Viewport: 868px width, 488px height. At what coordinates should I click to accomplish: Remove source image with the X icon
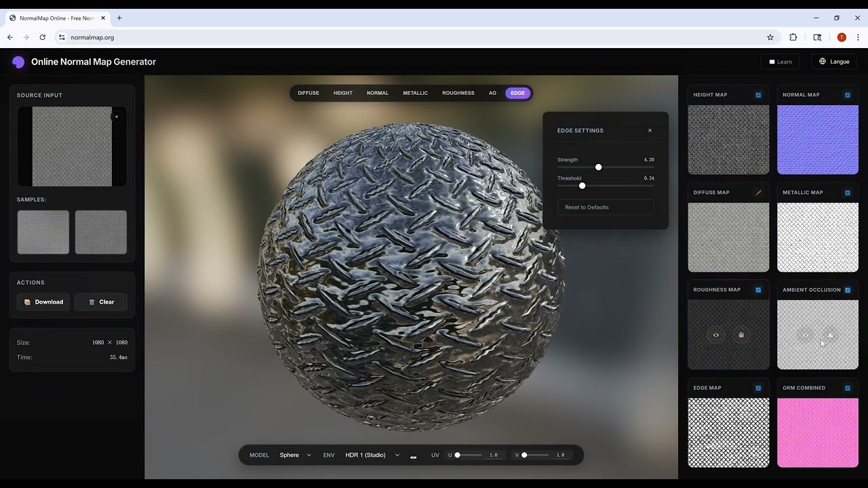click(117, 117)
